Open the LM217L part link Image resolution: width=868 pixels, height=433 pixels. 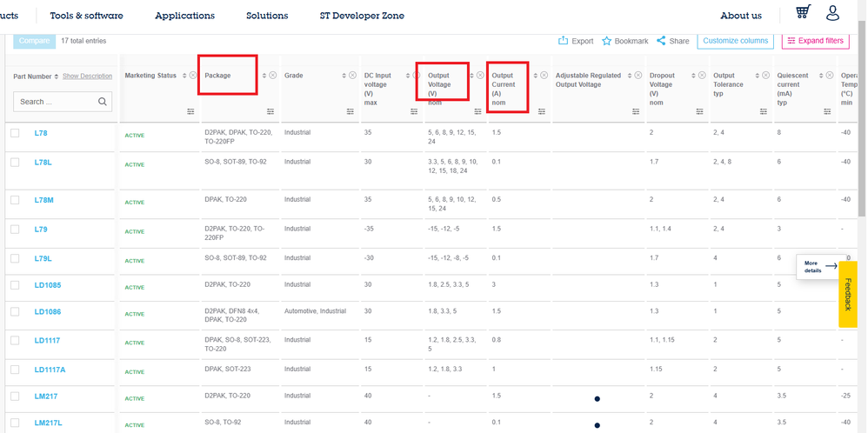[48, 423]
